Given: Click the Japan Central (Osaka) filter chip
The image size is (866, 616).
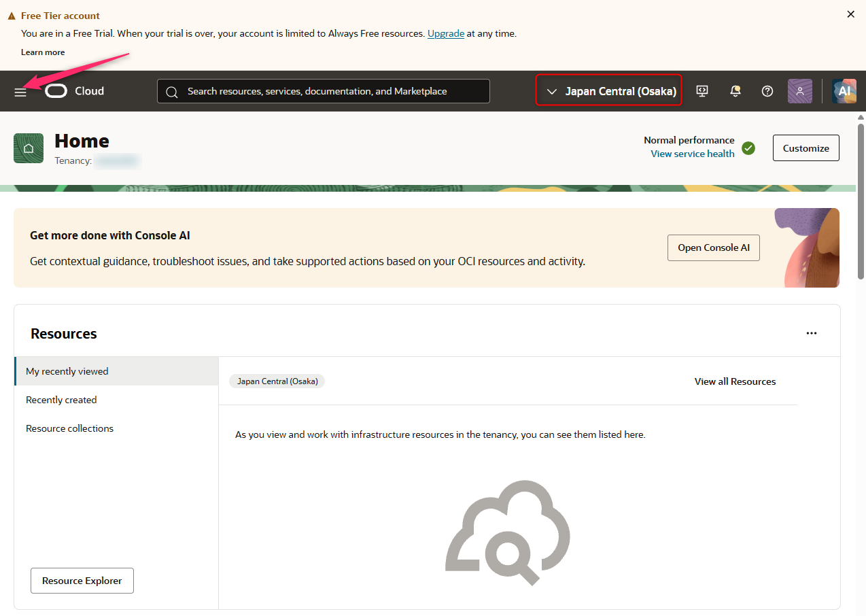Looking at the screenshot, I should point(277,381).
